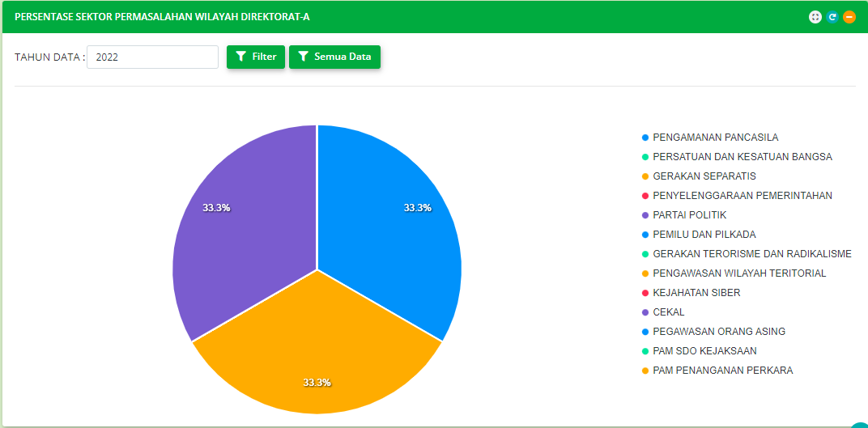Image resolution: width=868 pixels, height=428 pixels.
Task: Click red marker for Penyelenggaraan Pemerintahan
Action: pyautogui.click(x=645, y=196)
